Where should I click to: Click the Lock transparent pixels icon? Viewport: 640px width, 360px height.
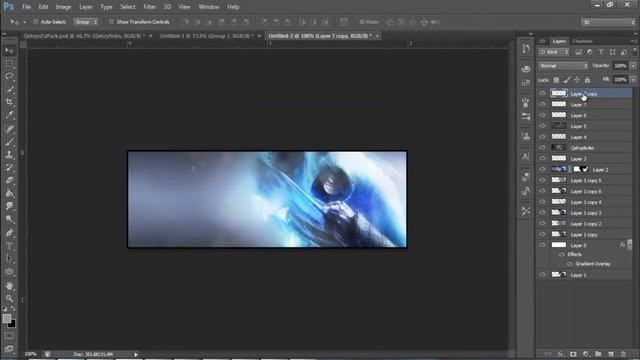[556, 80]
